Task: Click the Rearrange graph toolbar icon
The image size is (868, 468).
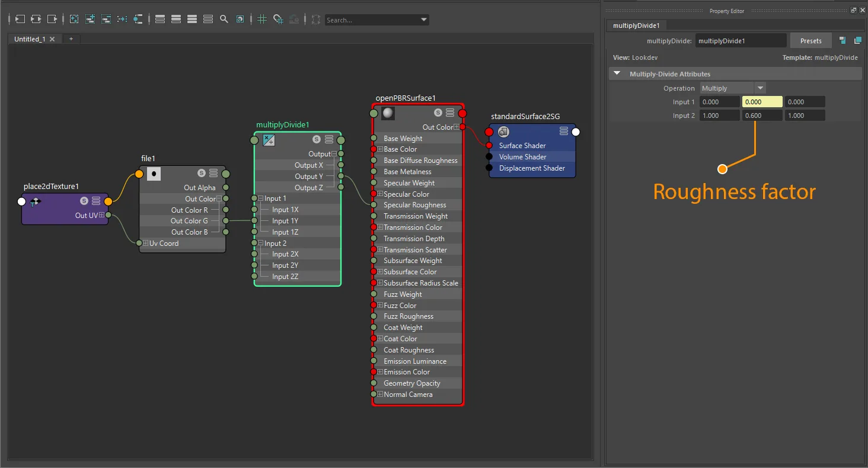Action: point(122,19)
